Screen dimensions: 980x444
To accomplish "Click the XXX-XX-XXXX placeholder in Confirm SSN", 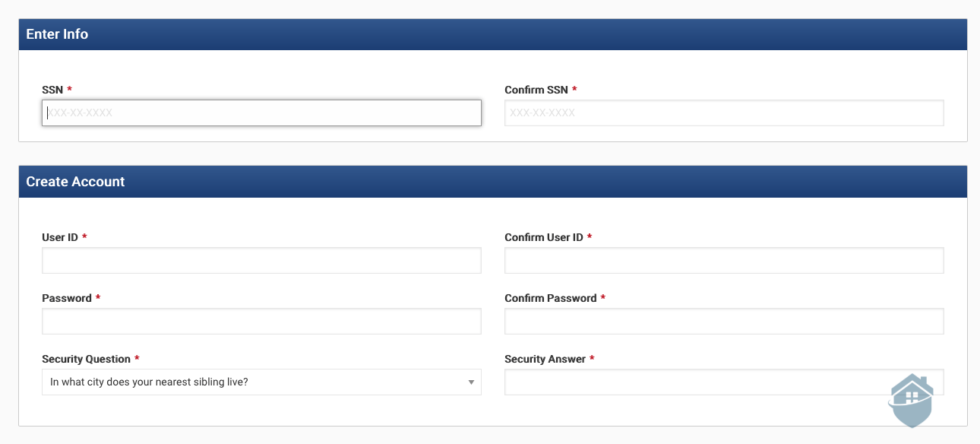I will click(x=541, y=113).
